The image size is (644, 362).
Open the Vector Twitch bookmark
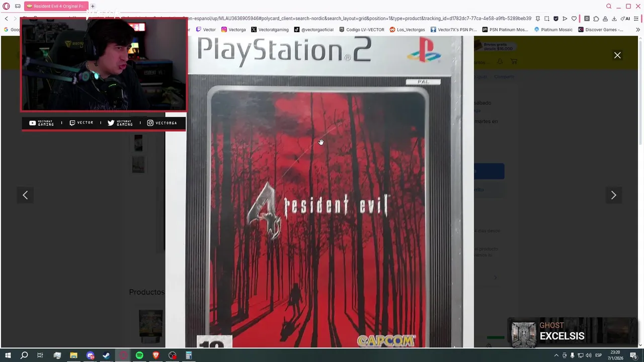[x=206, y=30]
